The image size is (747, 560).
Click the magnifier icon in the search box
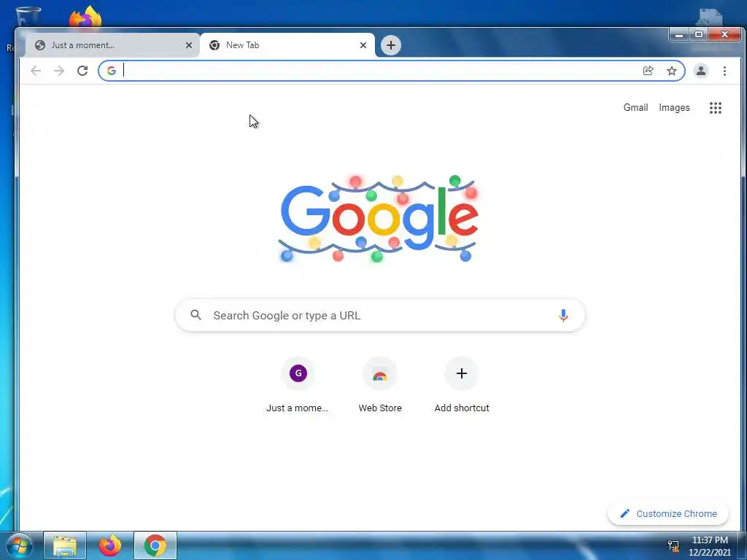pos(196,315)
